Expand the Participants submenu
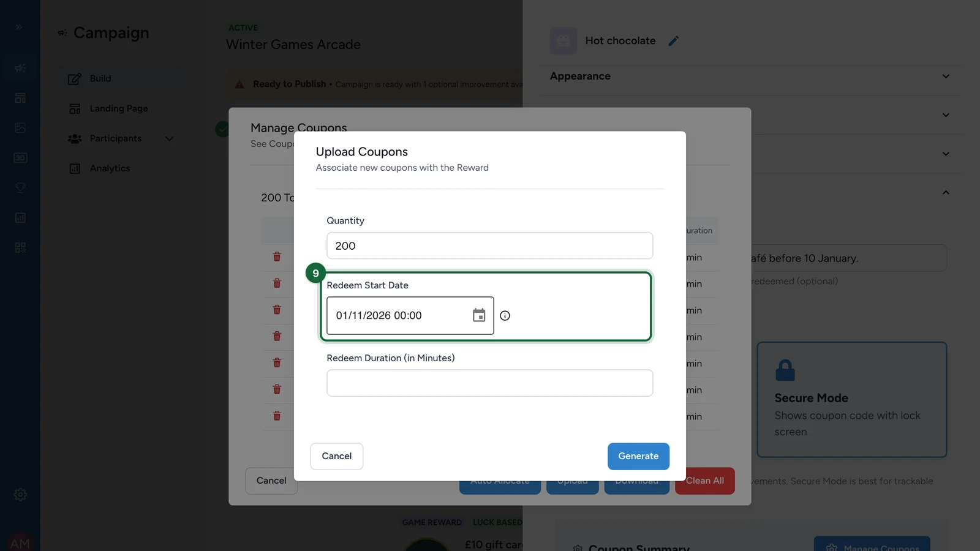Viewport: 980px width, 551px height. [170, 138]
